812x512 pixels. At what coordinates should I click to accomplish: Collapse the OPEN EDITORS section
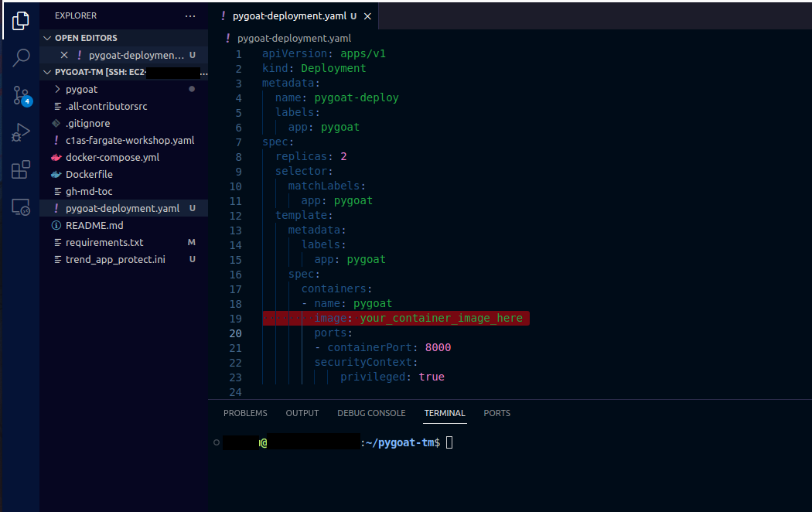tap(48, 38)
